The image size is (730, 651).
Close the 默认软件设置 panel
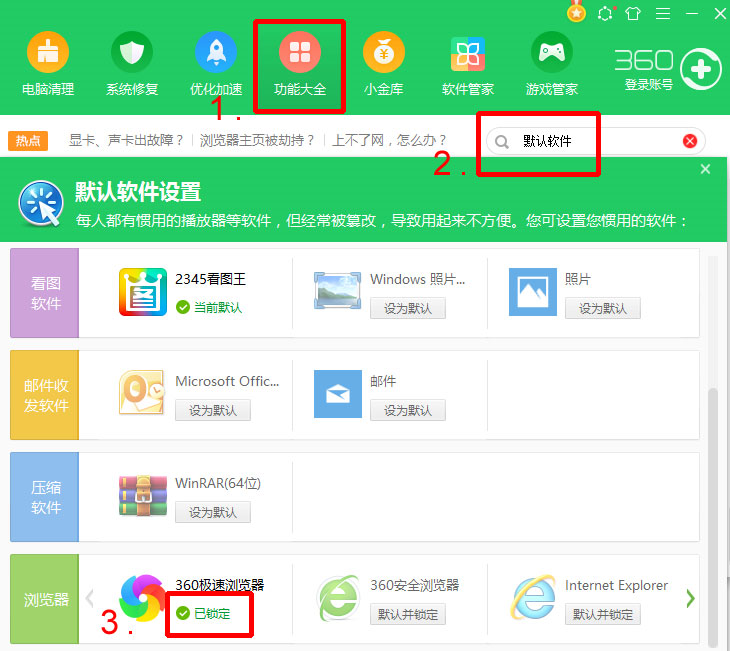[705, 169]
